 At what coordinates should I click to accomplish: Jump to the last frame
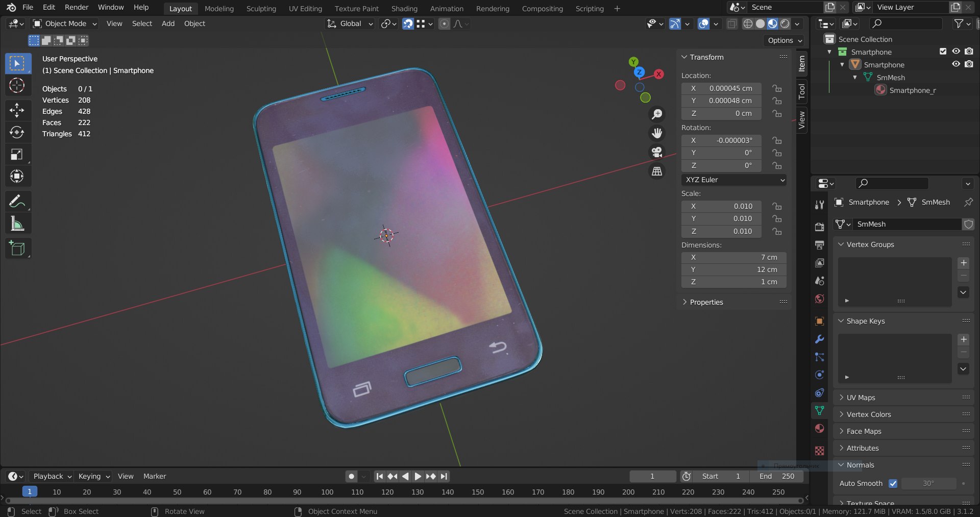coord(444,476)
